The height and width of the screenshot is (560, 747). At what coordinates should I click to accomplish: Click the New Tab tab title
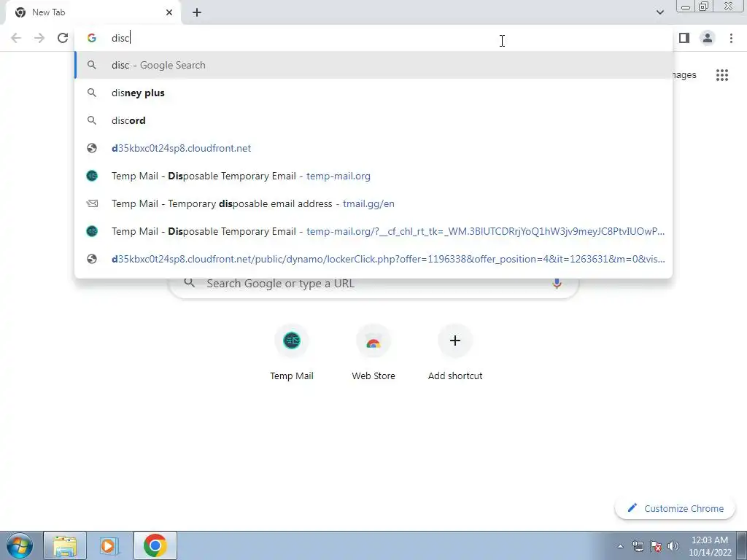click(49, 12)
